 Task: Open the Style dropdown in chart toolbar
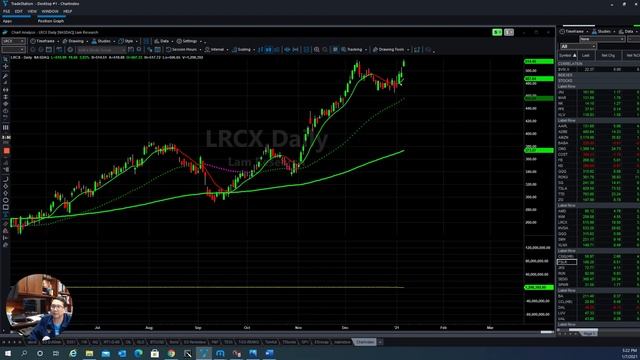[x=129, y=41]
